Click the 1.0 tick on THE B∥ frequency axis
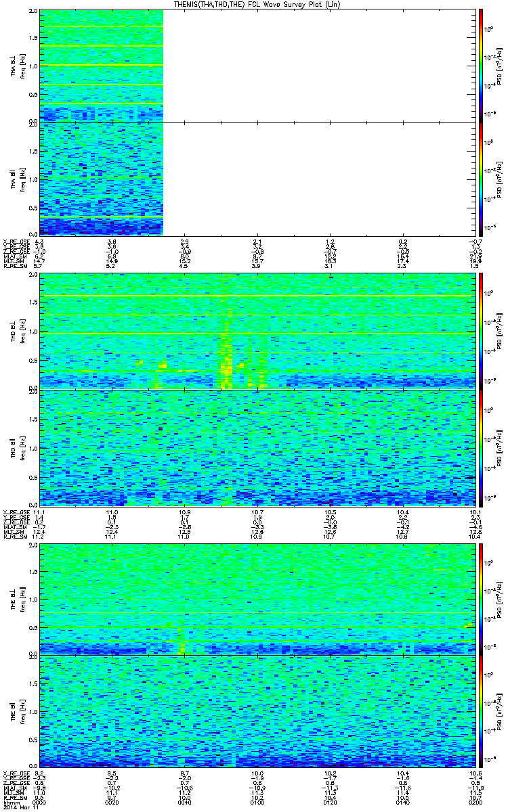Image resolution: width=508 pixels, height=812 pixels. (x=34, y=712)
